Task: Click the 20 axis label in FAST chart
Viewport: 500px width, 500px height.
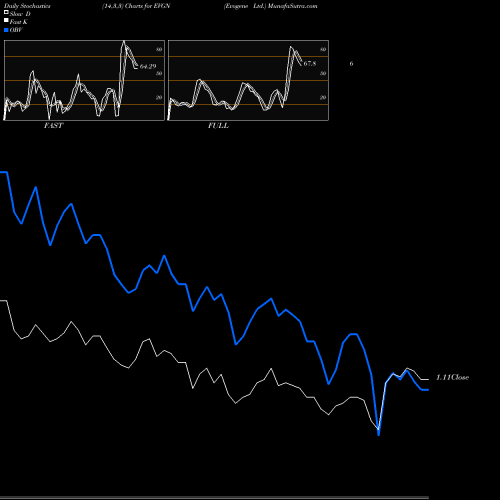Action: [159, 97]
